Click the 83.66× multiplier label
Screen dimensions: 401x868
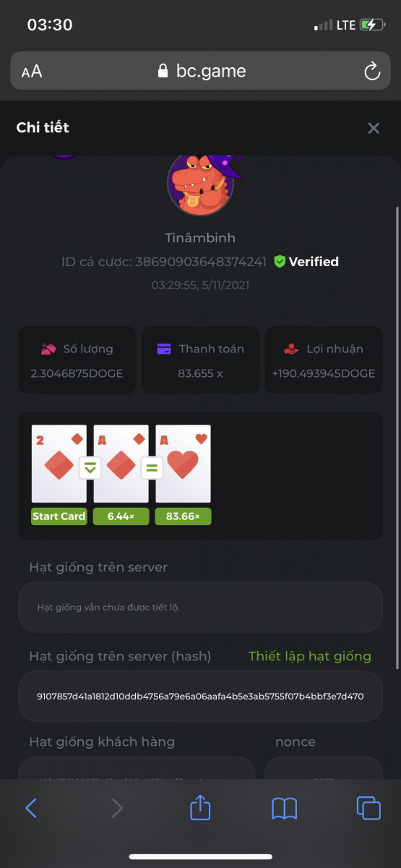(184, 516)
